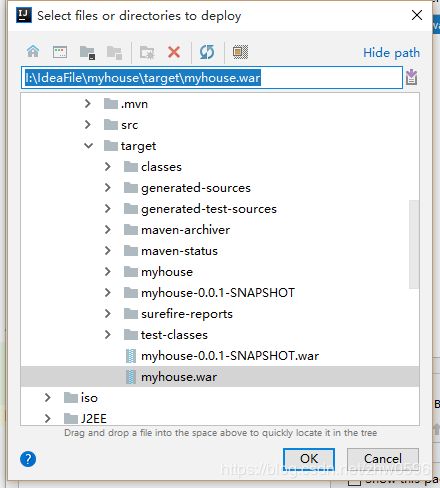
Task: Expand the maven-archiver folder
Action: point(108,230)
